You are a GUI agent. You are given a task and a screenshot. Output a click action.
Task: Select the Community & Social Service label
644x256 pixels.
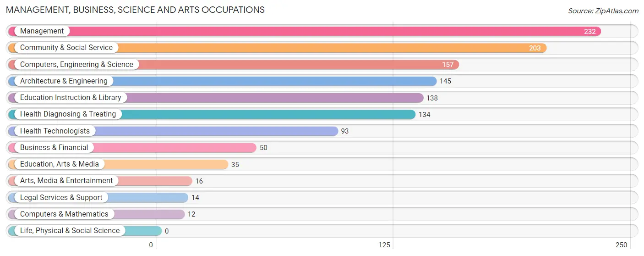66,48
